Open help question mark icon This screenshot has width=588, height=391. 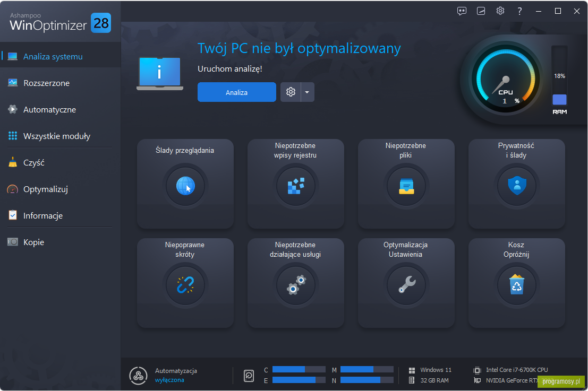point(519,11)
